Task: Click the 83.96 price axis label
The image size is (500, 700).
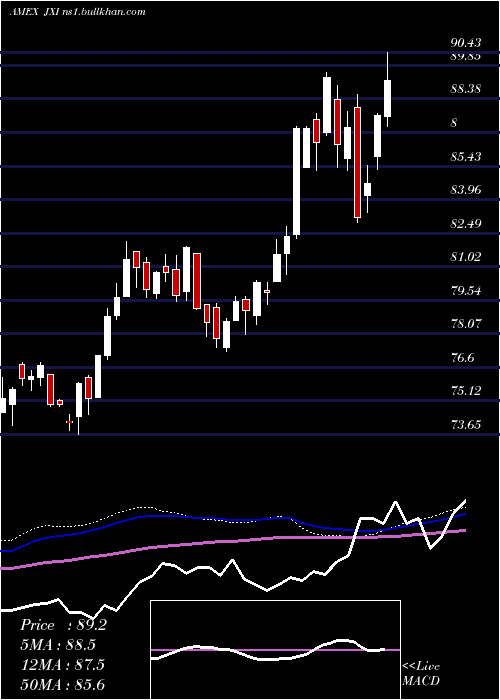Action: [466, 190]
